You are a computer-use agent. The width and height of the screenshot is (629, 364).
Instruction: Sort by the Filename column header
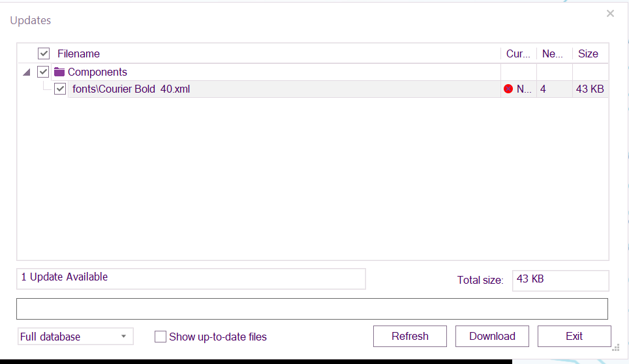tap(78, 53)
